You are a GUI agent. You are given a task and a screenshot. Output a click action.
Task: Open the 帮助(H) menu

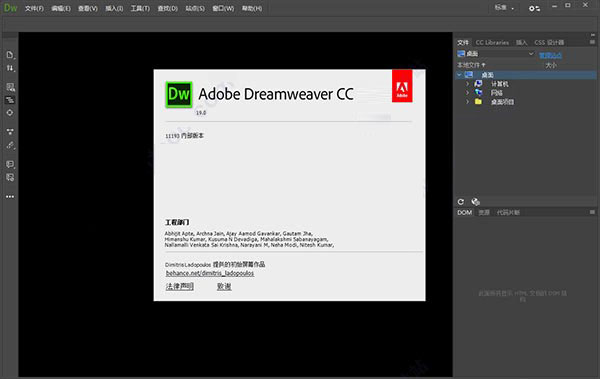252,8
